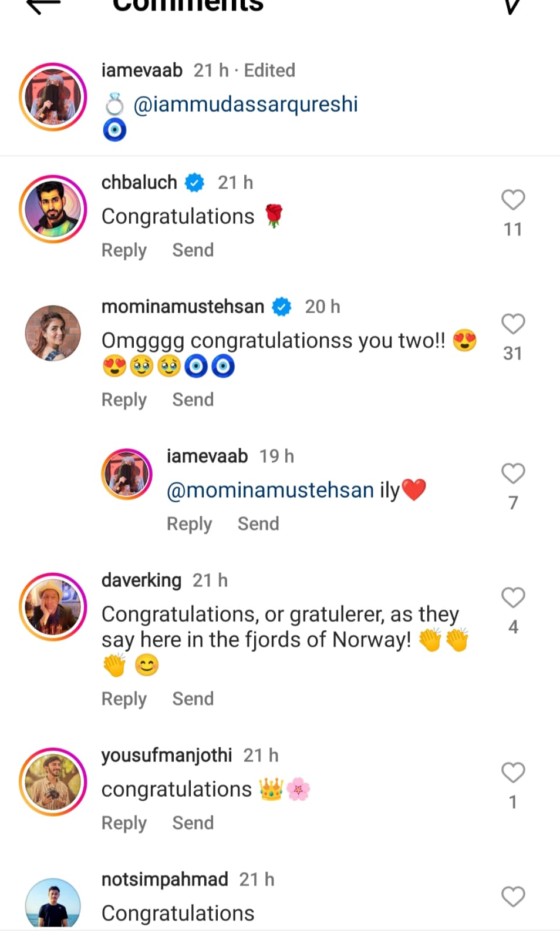Open the notsimpahmad username profile
Image resolution: width=560 pixels, height=940 pixels.
coord(164,879)
